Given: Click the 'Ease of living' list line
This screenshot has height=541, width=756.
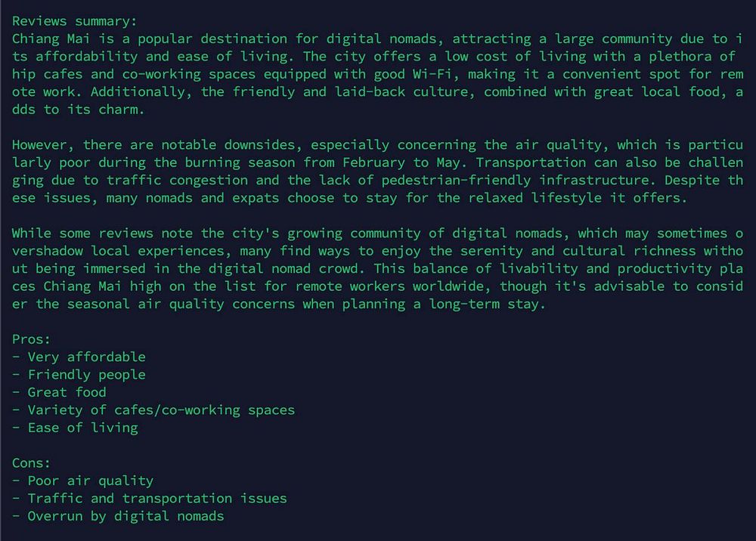Looking at the screenshot, I should click(75, 428).
